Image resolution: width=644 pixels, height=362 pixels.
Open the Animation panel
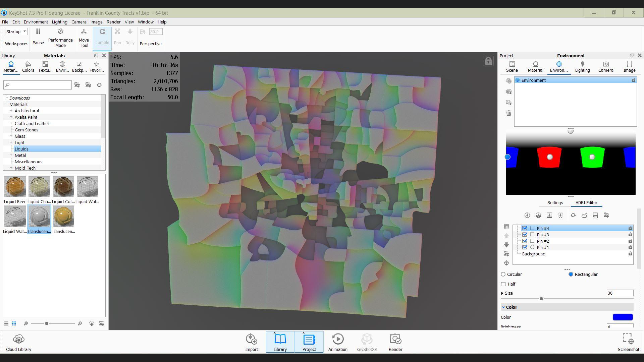[x=337, y=340]
